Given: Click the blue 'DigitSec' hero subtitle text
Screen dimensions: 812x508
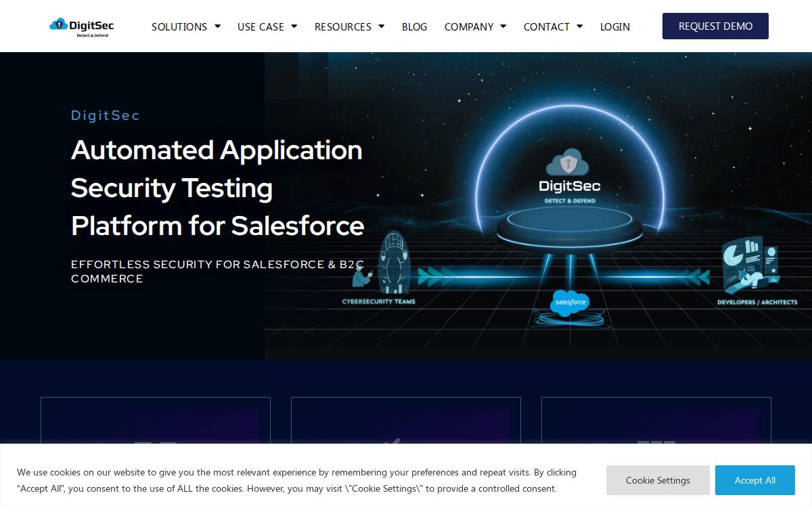Looking at the screenshot, I should [106, 115].
